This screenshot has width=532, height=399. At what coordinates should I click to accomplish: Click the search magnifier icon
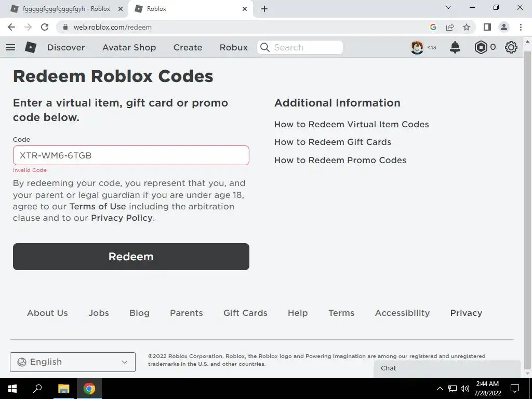coord(265,47)
